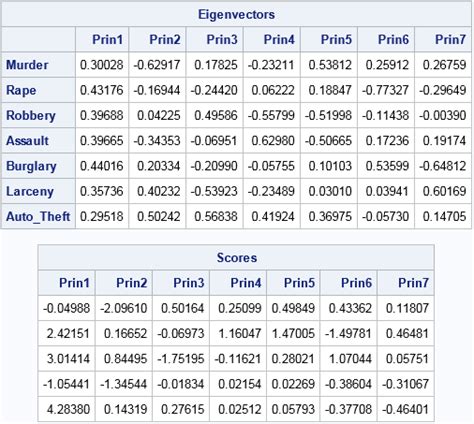This screenshot has width=474, height=424.
Task: Click the Murder row label
Action: pos(27,65)
